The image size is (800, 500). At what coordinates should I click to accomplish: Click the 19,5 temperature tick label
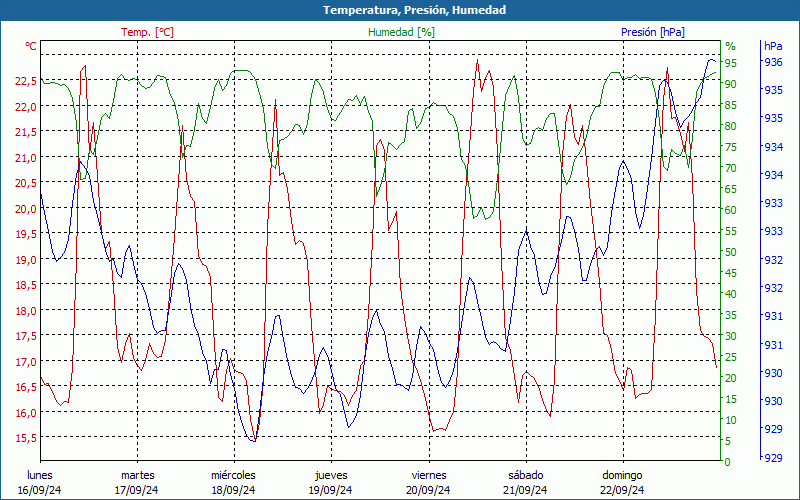26,234
